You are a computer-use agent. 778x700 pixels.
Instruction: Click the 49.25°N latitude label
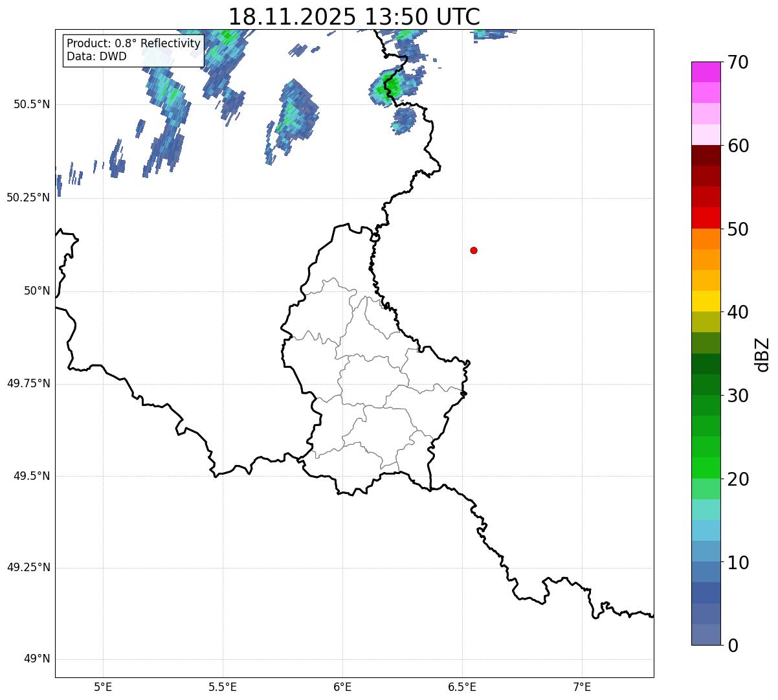click(x=28, y=567)
